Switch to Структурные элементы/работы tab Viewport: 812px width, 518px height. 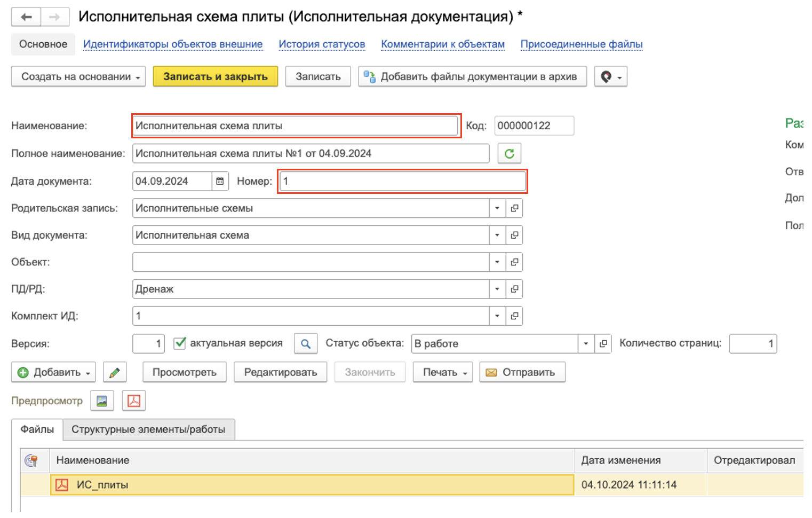[148, 429]
